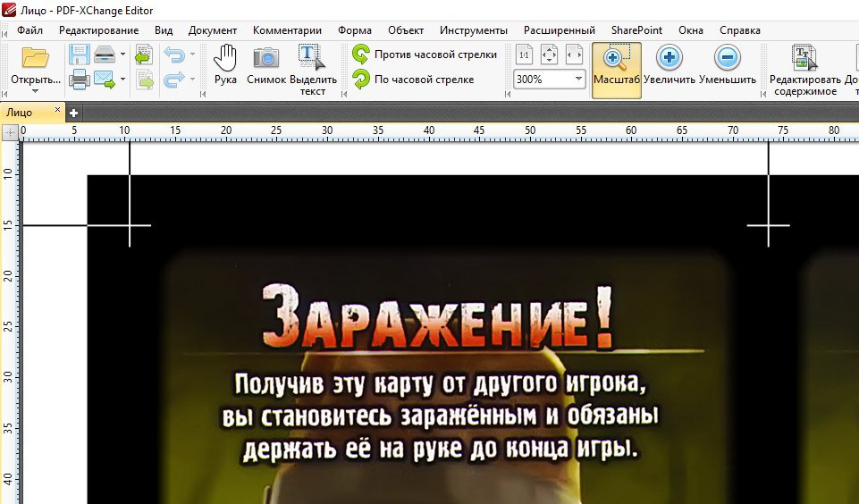Toggle the Масштаб zoom tool
This screenshot has width=859, height=504.
coord(616,70)
